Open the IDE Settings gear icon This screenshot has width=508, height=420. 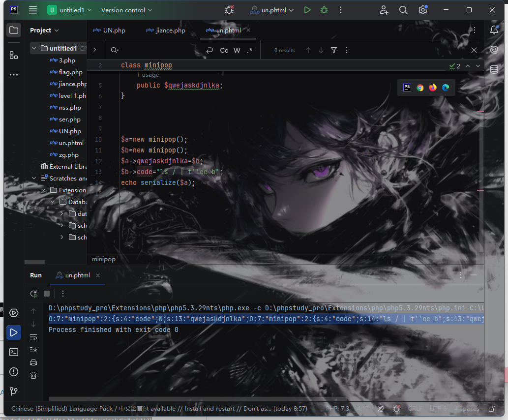pos(422,10)
